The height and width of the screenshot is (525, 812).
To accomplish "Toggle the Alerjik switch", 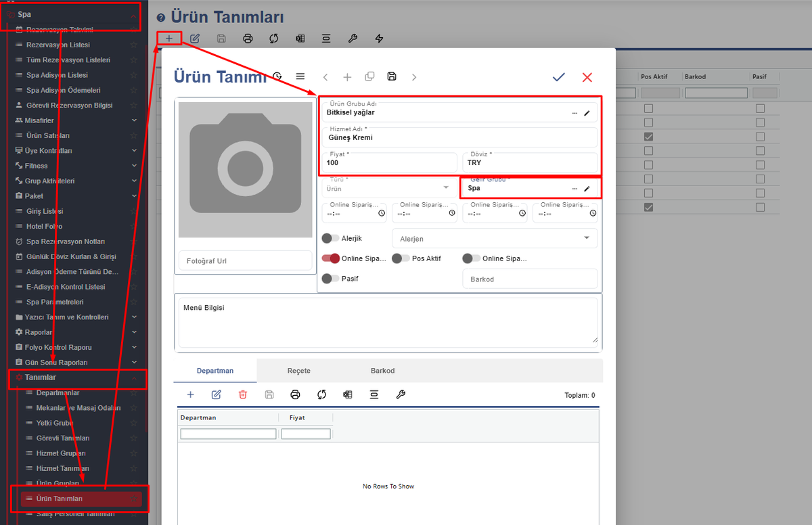I will tap(330, 238).
